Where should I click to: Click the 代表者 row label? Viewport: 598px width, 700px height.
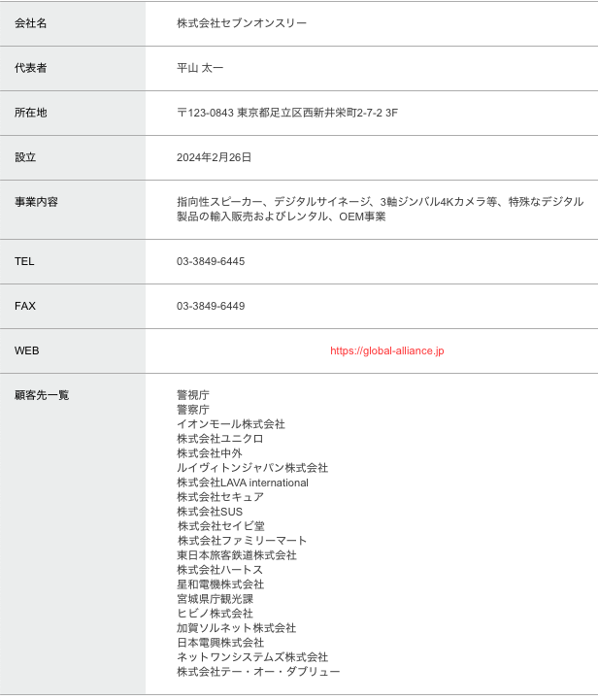coord(31,68)
